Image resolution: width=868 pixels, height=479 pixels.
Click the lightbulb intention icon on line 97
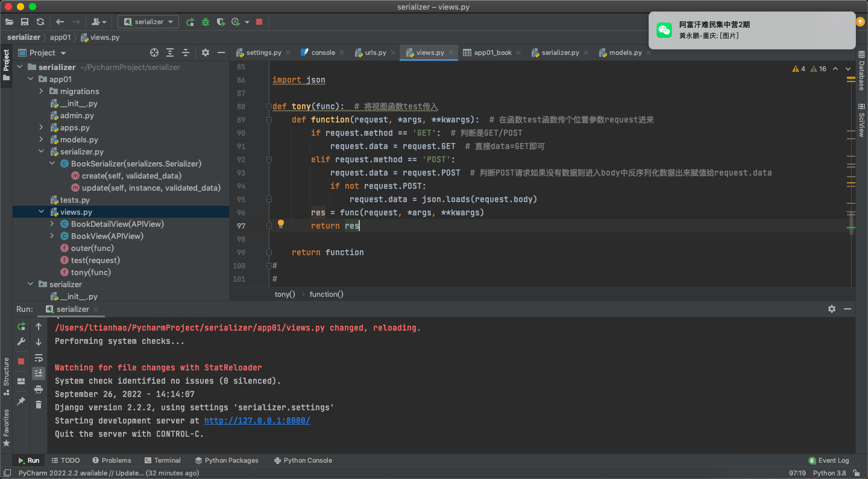point(280,224)
